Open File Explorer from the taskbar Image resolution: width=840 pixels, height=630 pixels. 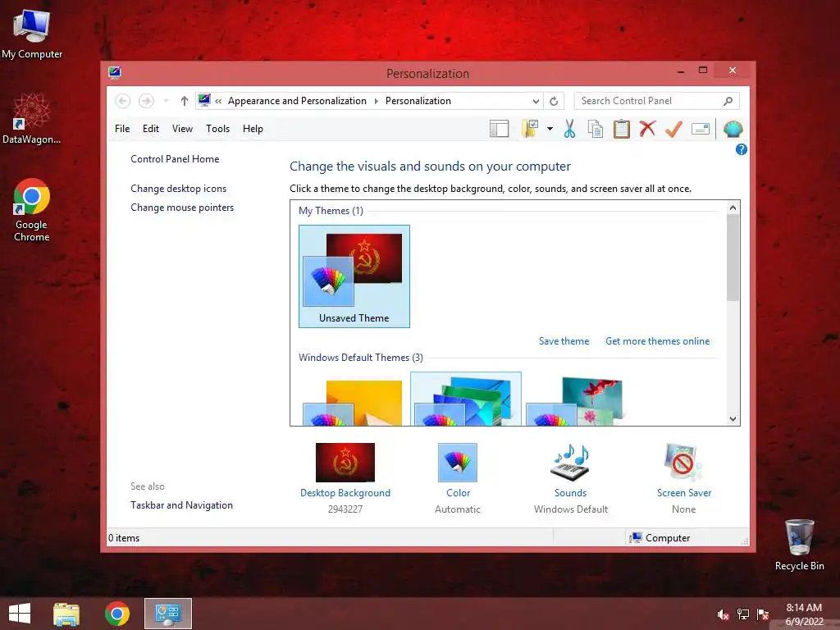(66, 614)
